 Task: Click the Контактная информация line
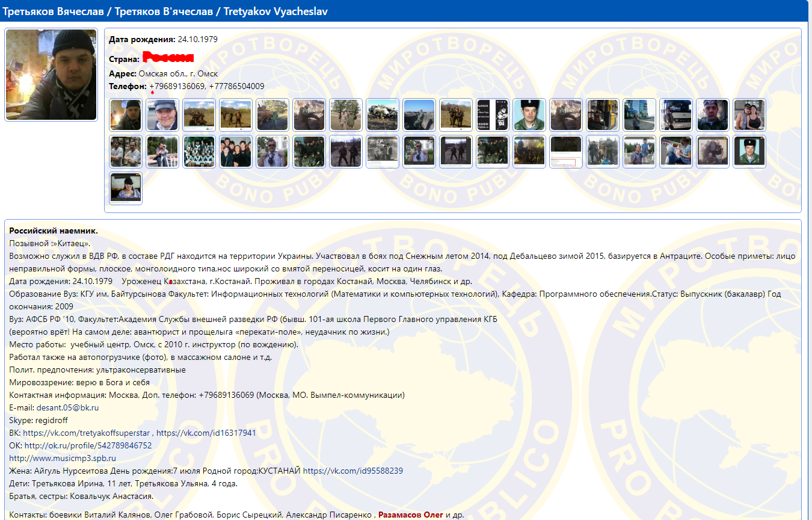(207, 395)
